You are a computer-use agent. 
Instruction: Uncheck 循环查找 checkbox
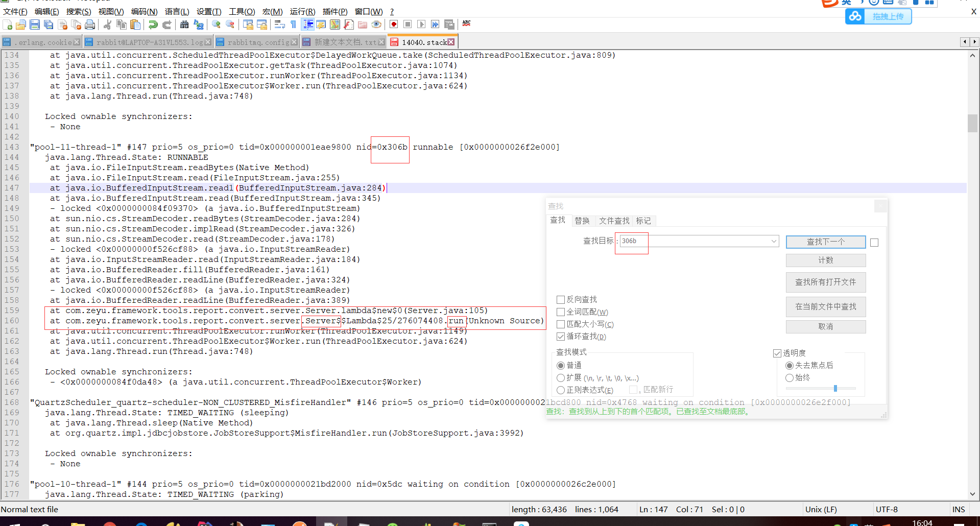[561, 337]
